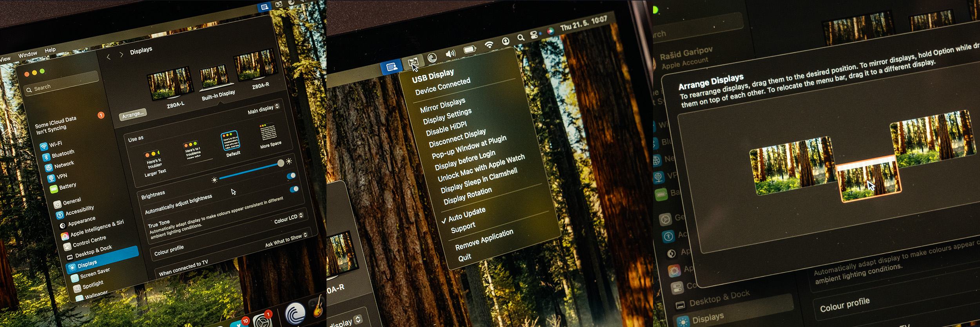980x327 pixels.
Task: Choose Display before Login menu item
Action: (x=465, y=160)
